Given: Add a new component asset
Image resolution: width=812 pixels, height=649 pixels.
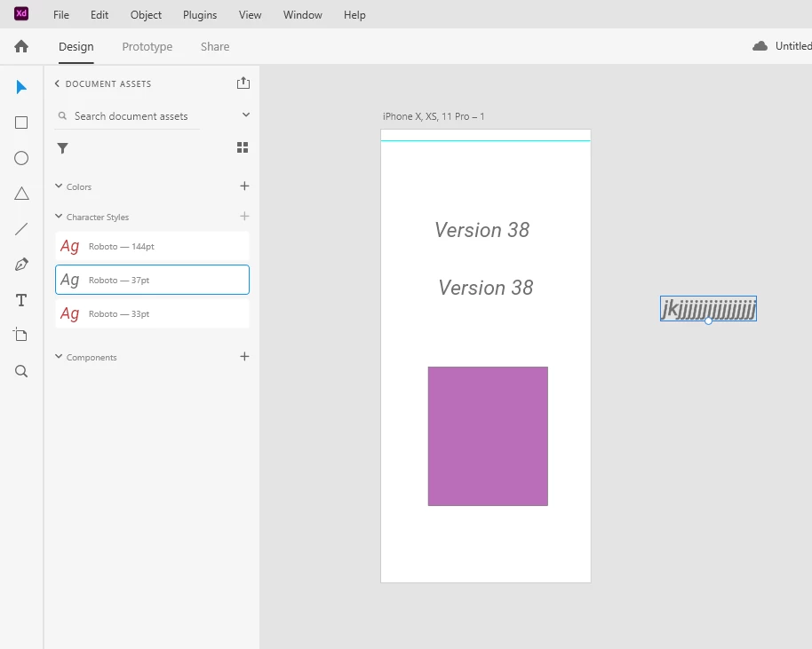Looking at the screenshot, I should pyautogui.click(x=244, y=356).
